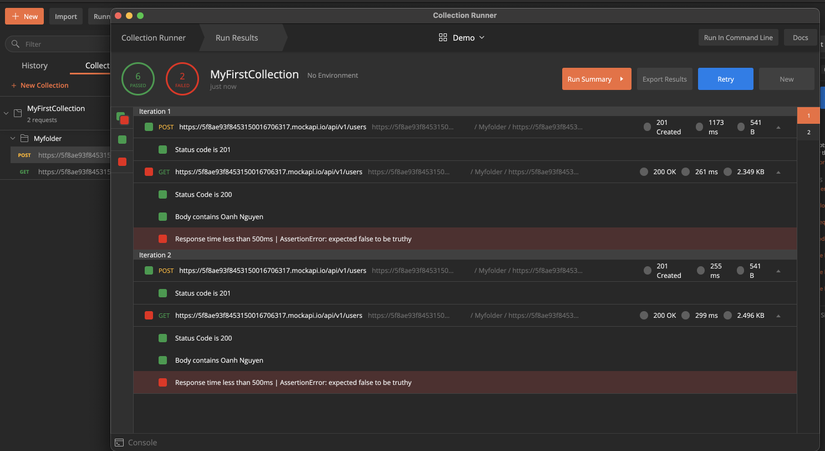Screen dimensions: 825x451
Task: Open the Run Summary view
Action: [x=596, y=79]
